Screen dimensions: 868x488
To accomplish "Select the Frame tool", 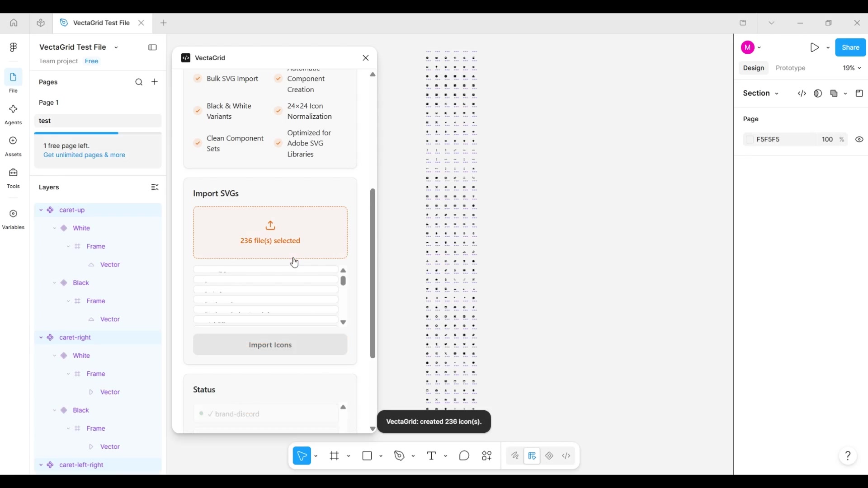I will (335, 456).
